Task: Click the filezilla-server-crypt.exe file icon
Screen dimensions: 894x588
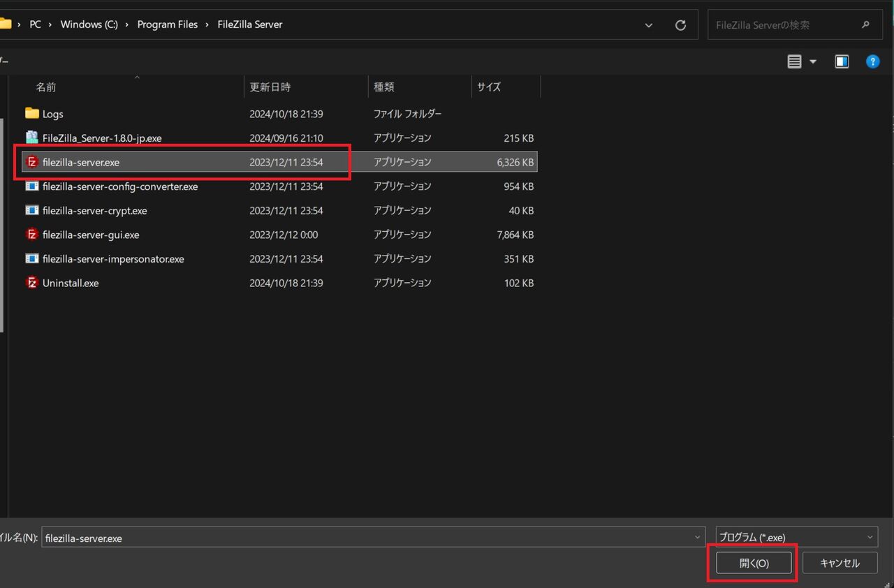Action: (x=31, y=210)
